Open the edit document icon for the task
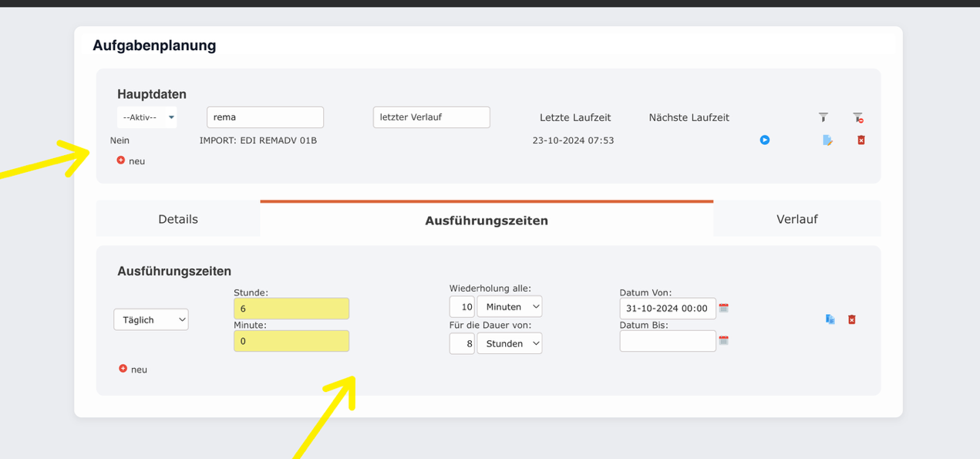Viewport: 980px width, 459px height. [x=827, y=140]
